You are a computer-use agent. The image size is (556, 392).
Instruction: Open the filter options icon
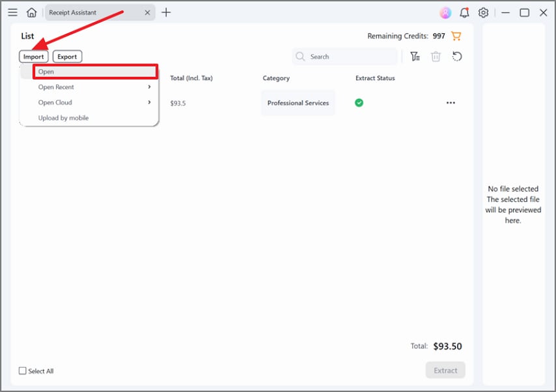pos(415,57)
